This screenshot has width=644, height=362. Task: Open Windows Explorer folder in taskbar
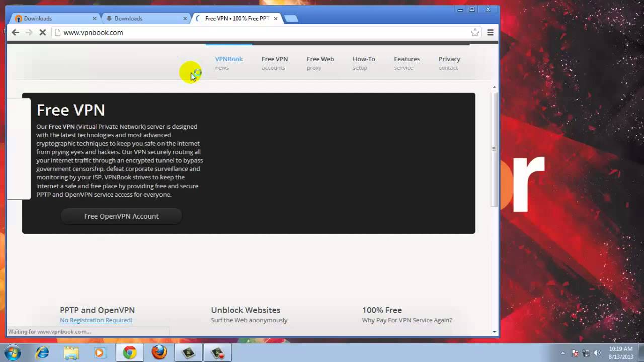pyautogui.click(x=71, y=353)
